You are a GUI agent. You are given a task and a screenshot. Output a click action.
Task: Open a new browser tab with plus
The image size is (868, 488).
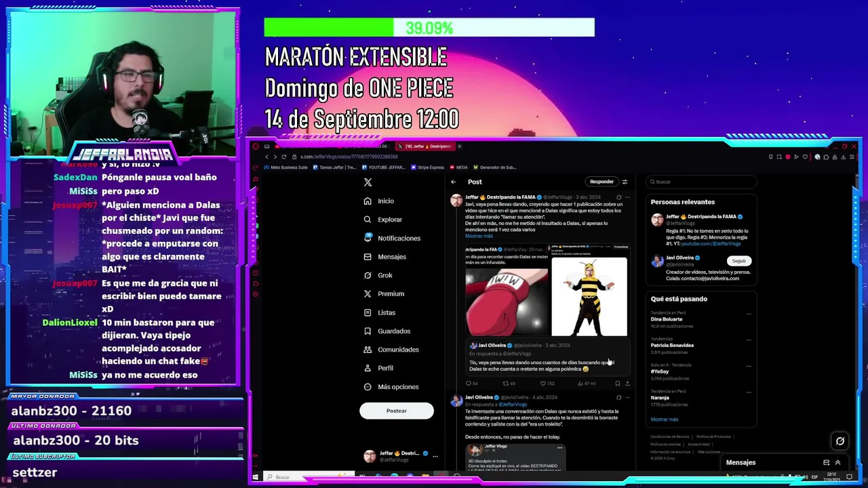pos(459,146)
